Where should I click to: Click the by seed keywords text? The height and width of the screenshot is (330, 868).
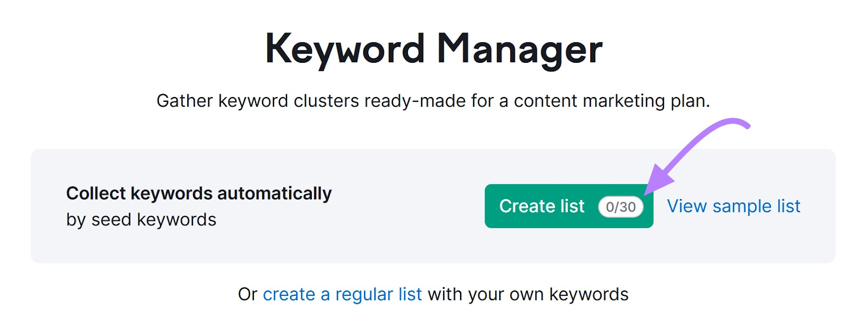pos(141,219)
